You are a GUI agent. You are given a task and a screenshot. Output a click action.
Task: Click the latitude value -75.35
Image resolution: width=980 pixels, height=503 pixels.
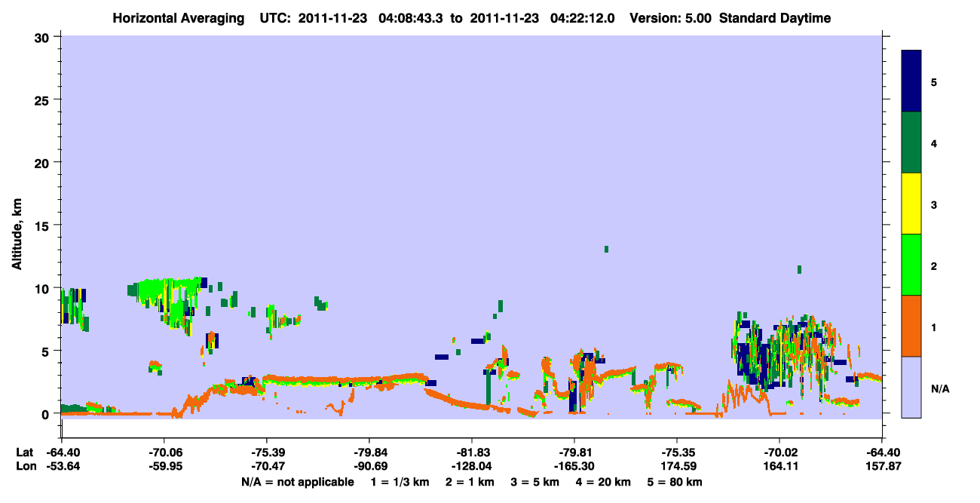pos(677,452)
